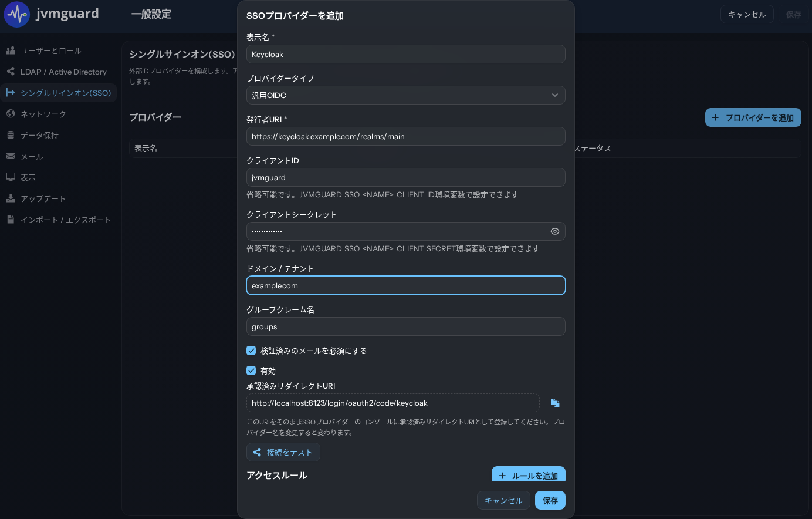The image size is (812, 519).
Task: Focus the ドメイン / テナント field
Action: point(406,285)
